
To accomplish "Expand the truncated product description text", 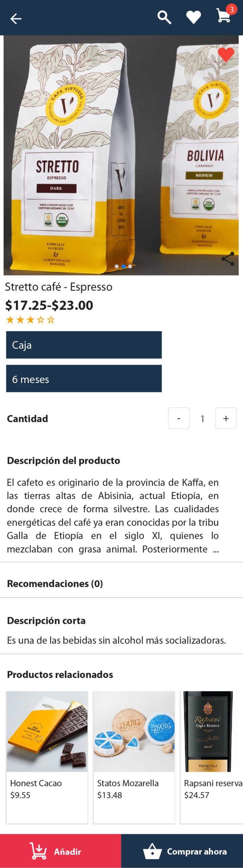I will 113,515.
